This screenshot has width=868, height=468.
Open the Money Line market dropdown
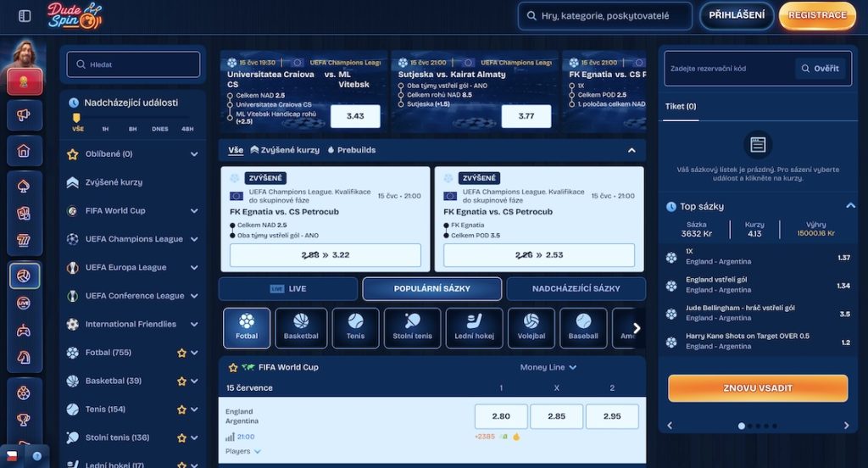click(x=548, y=367)
